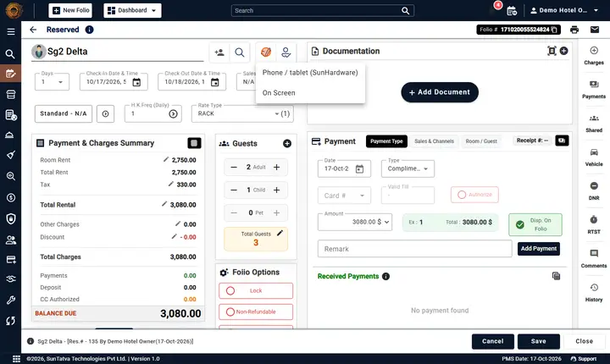Copy the folio number icon
The image size is (610, 364).
click(554, 30)
